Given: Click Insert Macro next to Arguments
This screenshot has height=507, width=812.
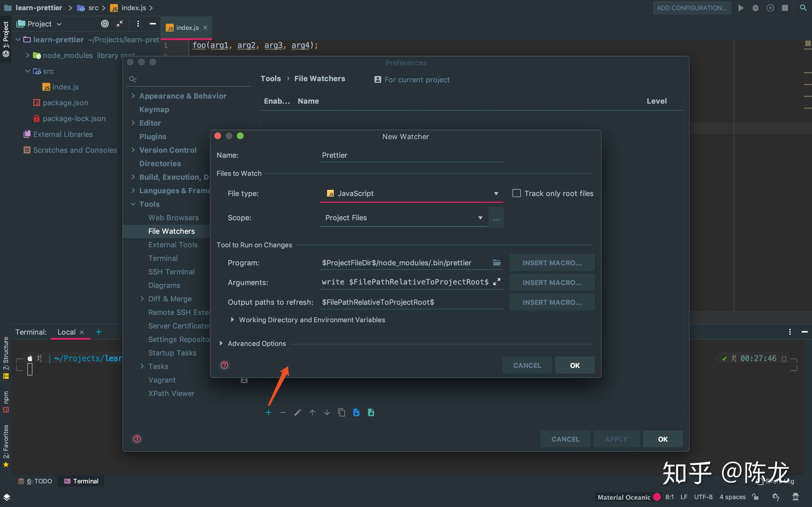Looking at the screenshot, I should [x=551, y=282].
